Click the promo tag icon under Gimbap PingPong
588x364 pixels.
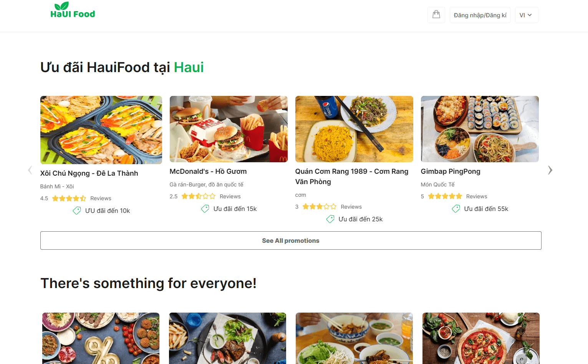tap(455, 209)
